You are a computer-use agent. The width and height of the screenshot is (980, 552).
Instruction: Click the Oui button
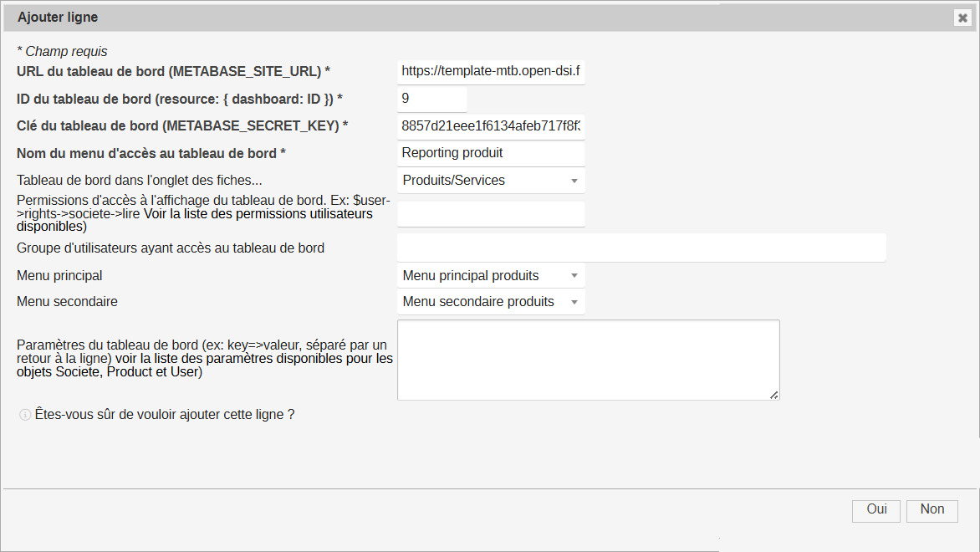tap(875, 510)
